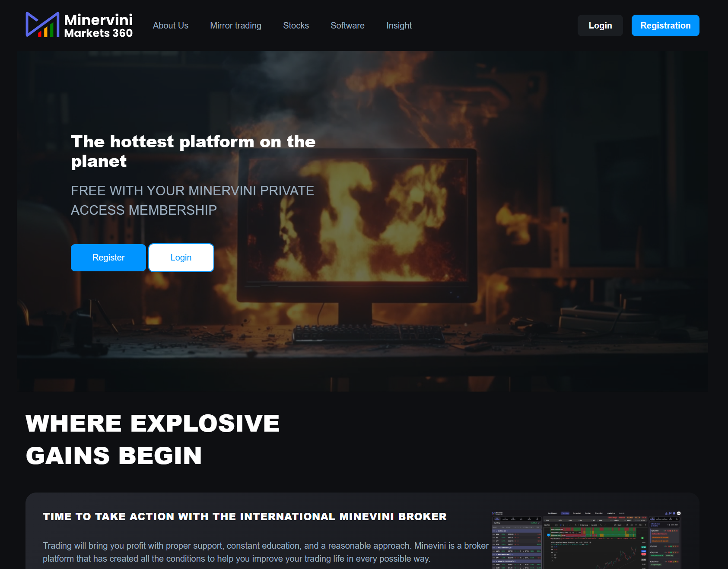Click the Dashboard tab in the platform preview
This screenshot has width=728, height=569.
(x=553, y=513)
